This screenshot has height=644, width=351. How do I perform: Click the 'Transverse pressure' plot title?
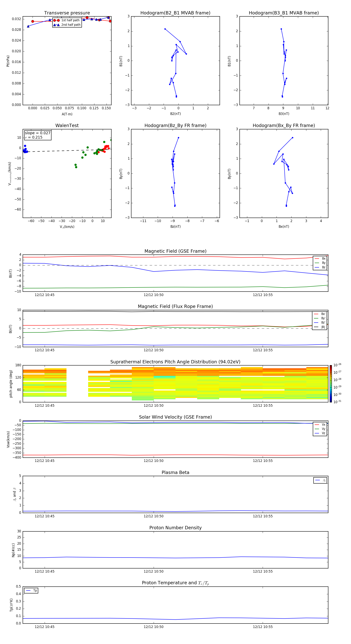(67, 13)
